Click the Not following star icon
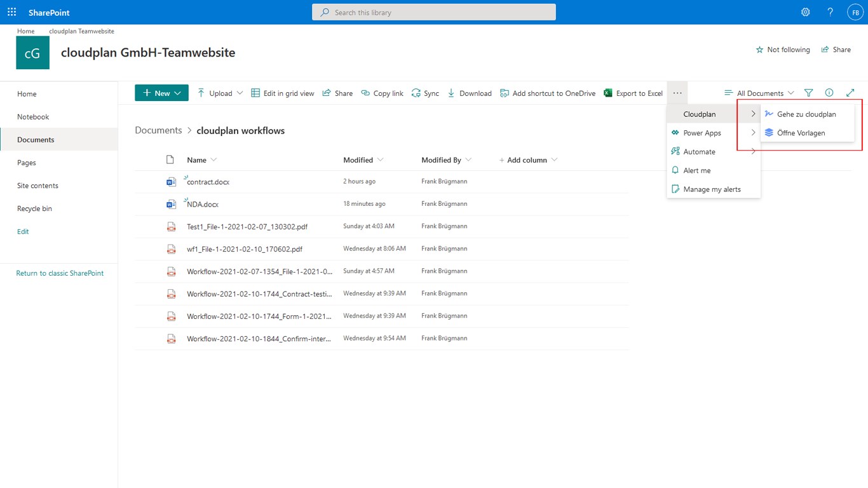The image size is (868, 488). (759, 50)
